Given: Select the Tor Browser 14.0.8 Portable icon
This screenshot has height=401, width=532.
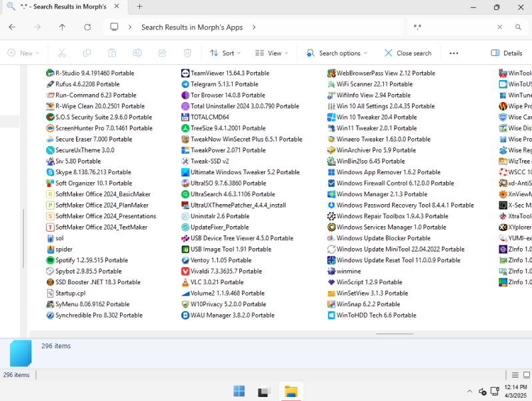Looking at the screenshot, I should 185,95.
